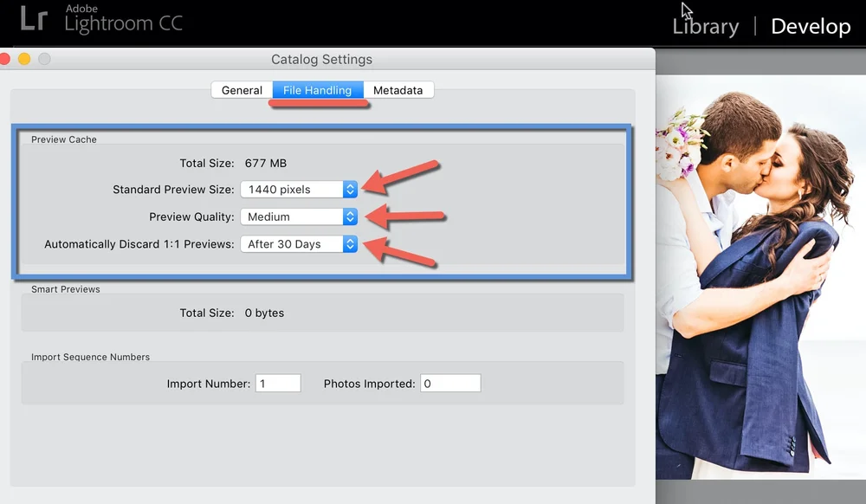Click the Import Number input field
The image size is (866, 504).
[x=277, y=383]
